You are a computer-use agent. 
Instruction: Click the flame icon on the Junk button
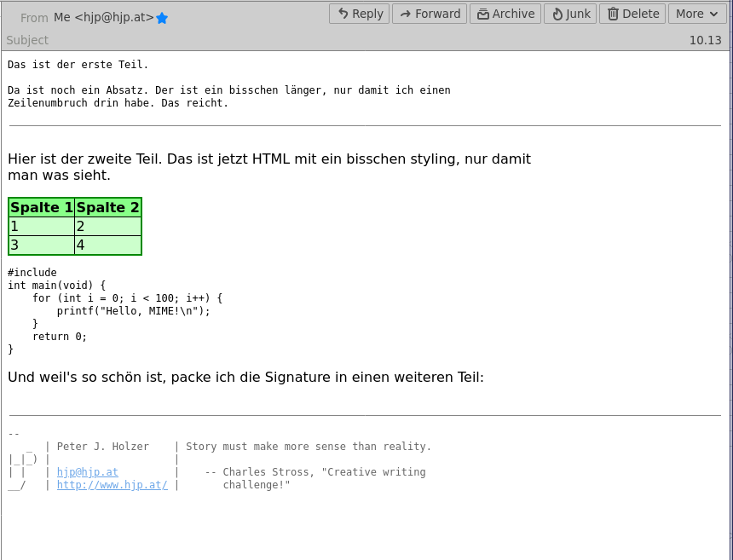coord(557,13)
